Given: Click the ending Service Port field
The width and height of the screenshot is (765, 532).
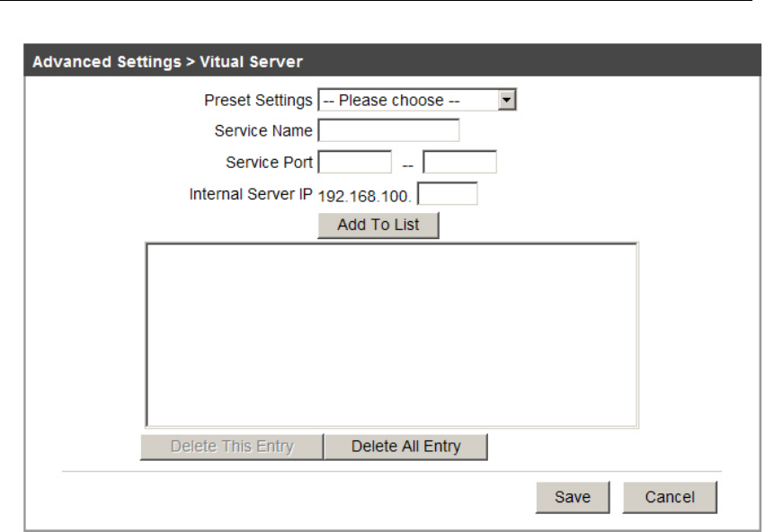Looking at the screenshot, I should (x=459, y=163).
